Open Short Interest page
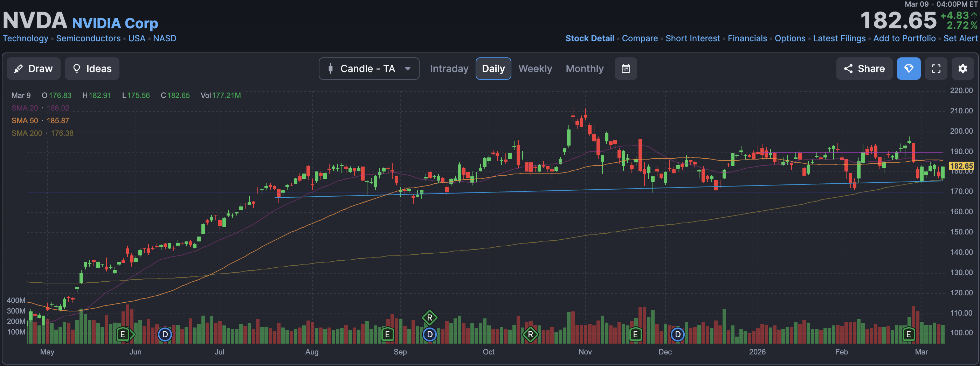 [693, 38]
